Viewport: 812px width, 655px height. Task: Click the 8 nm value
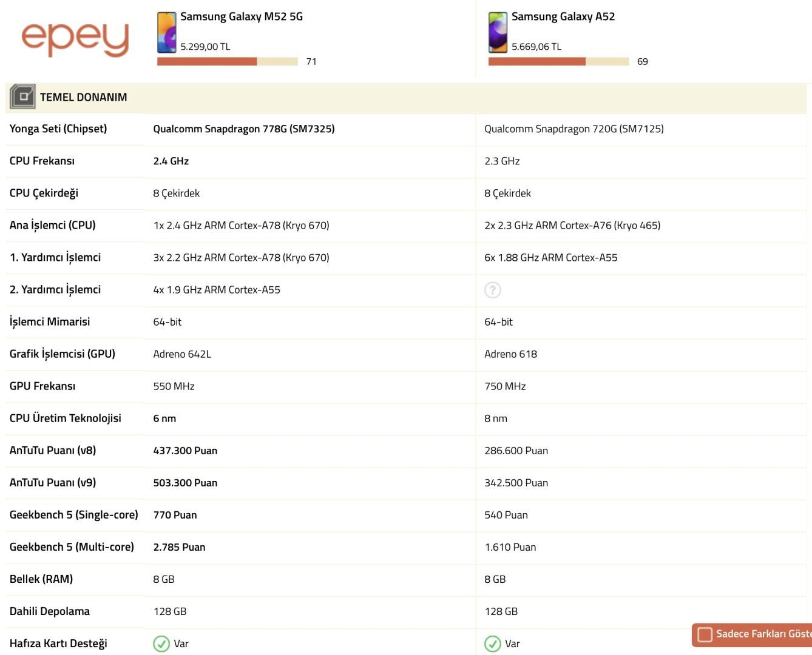(496, 418)
